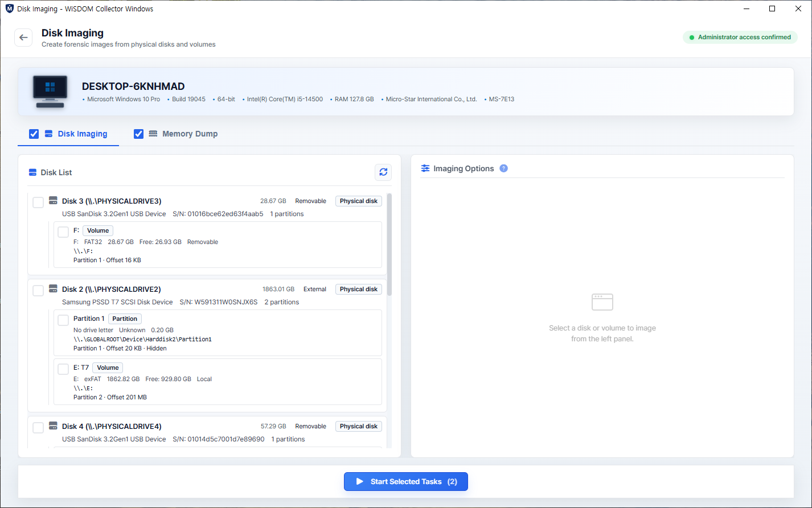Click the DESKTOP-6KNHMAD computer name
Image resolution: width=812 pixels, height=508 pixels.
[133, 86]
